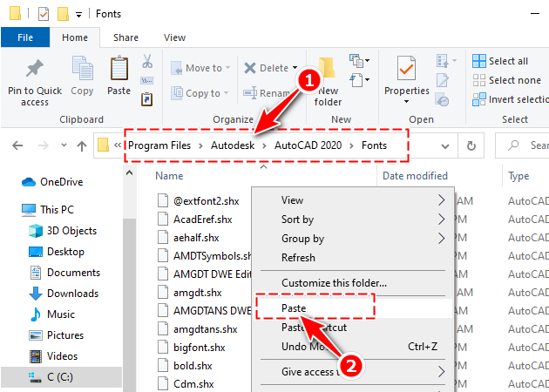Refresh the address bar location

point(471,145)
